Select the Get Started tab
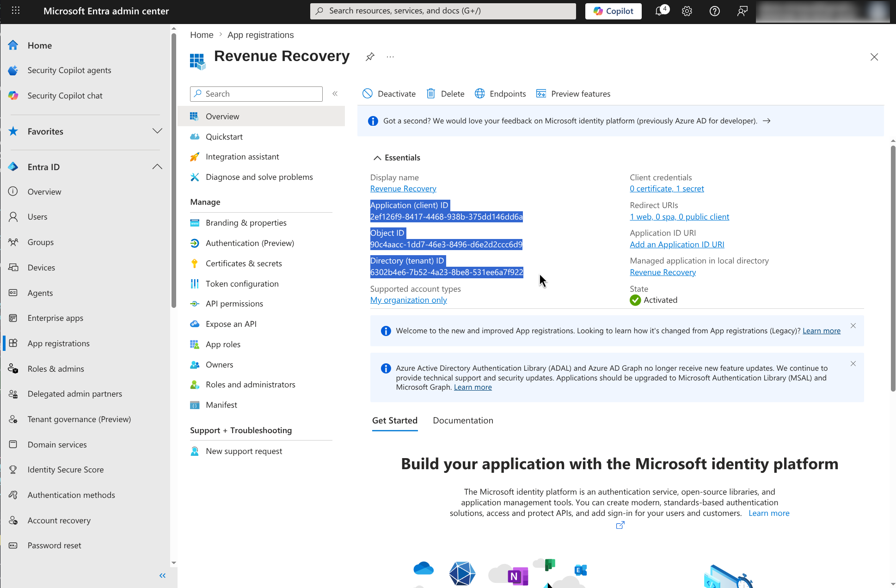This screenshot has width=896, height=588. click(395, 421)
